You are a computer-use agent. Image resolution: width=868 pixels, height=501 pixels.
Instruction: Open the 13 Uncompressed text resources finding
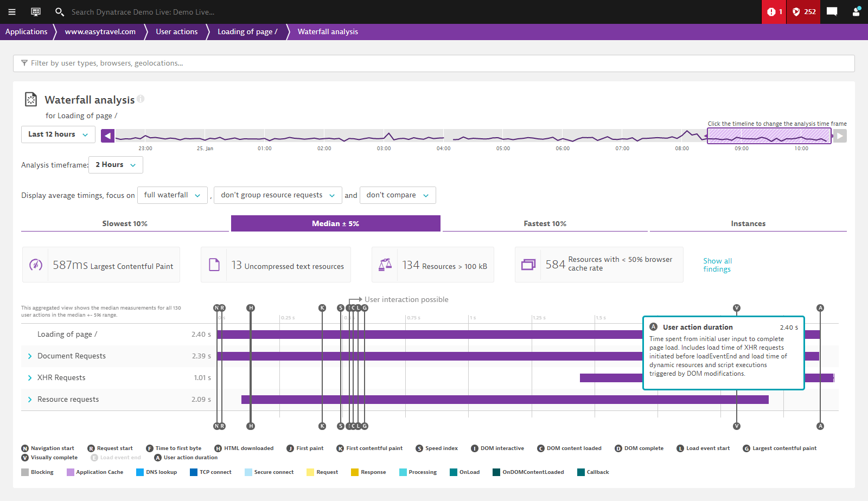(276, 265)
